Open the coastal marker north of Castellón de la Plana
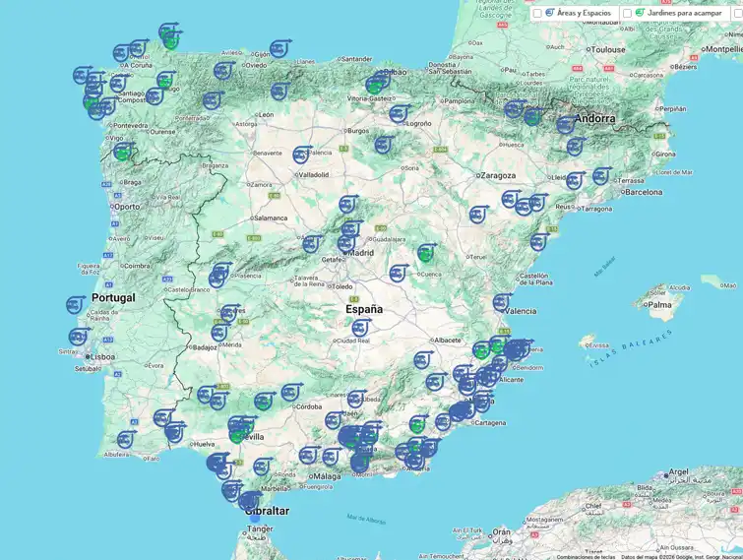The height and width of the screenshot is (560, 743). (x=539, y=242)
